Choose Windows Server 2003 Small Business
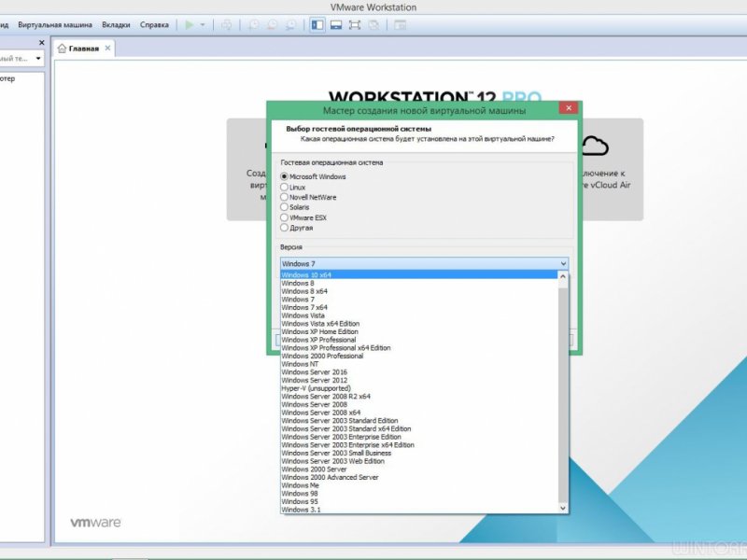 tap(418, 453)
